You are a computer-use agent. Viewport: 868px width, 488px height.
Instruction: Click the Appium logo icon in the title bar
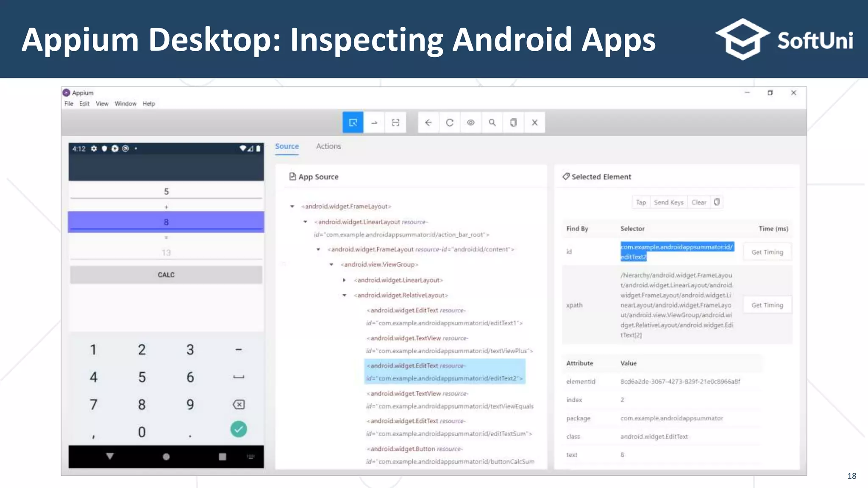66,93
